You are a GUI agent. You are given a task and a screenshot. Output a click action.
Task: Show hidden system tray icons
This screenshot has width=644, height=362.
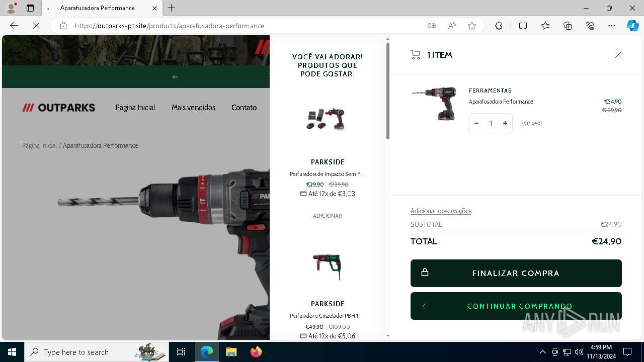[542, 352]
